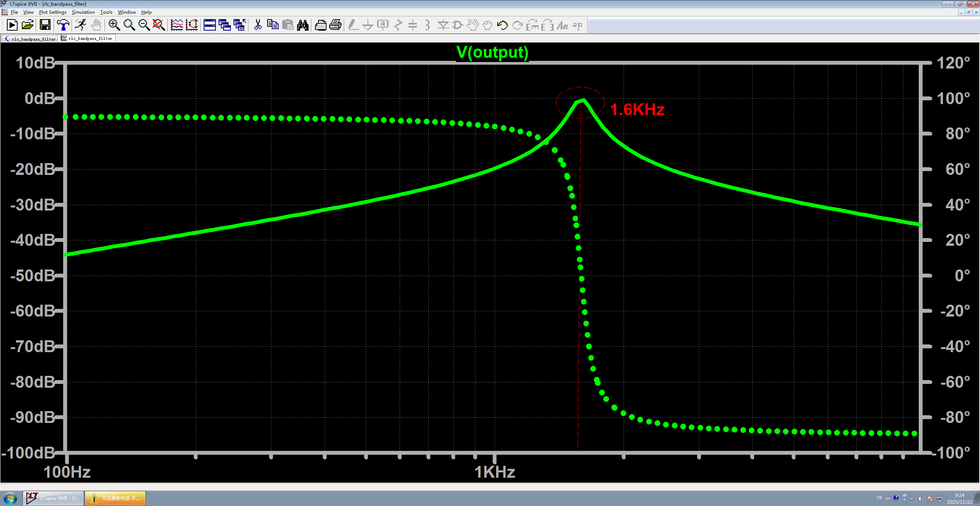
Task: Switch to the rlc_bandpass_filter schematic tab
Action: 30,39
